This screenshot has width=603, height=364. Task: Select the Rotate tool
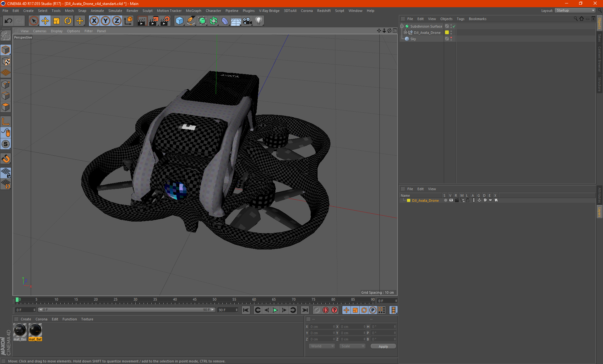pyautogui.click(x=68, y=21)
